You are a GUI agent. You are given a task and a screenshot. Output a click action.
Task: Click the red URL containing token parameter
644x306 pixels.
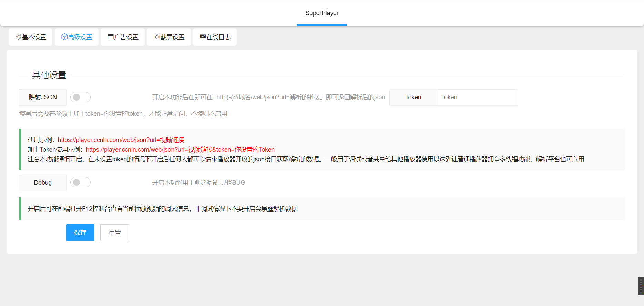point(180,150)
